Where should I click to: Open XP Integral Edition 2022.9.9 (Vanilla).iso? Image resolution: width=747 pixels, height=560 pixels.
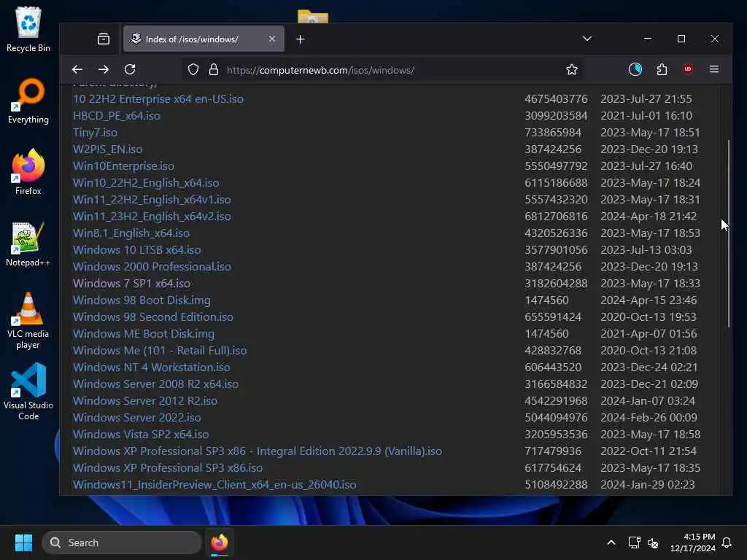pyautogui.click(x=258, y=451)
